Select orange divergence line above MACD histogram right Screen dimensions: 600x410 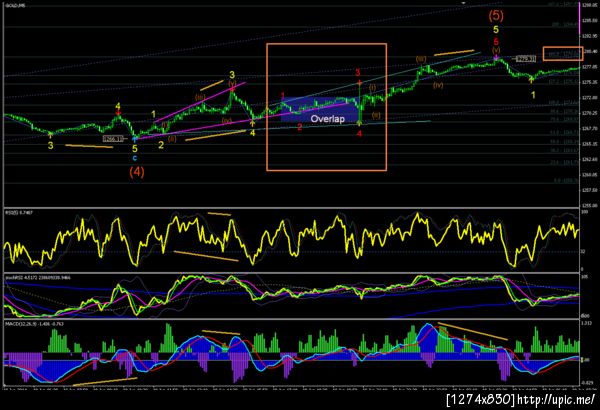pos(473,331)
